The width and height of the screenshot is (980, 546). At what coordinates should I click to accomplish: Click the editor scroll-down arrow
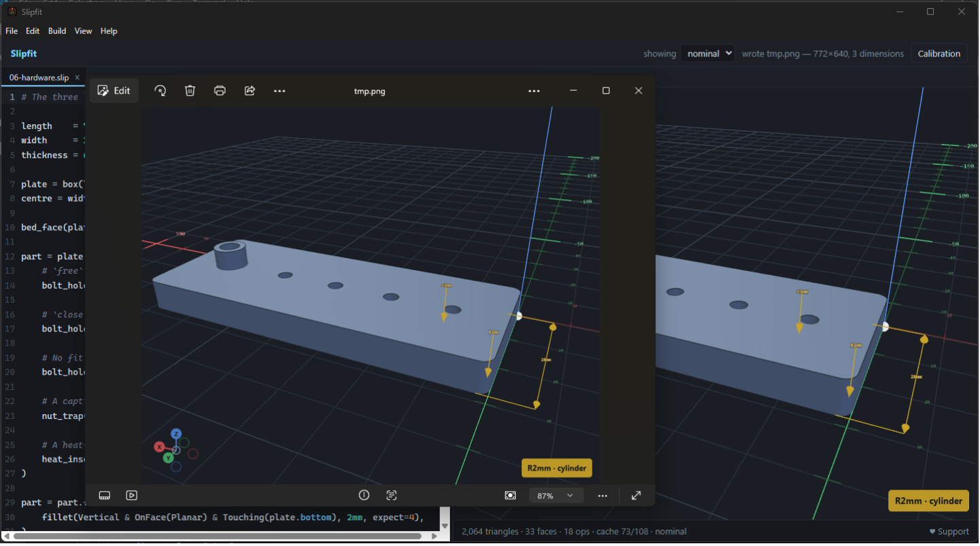[445, 526]
